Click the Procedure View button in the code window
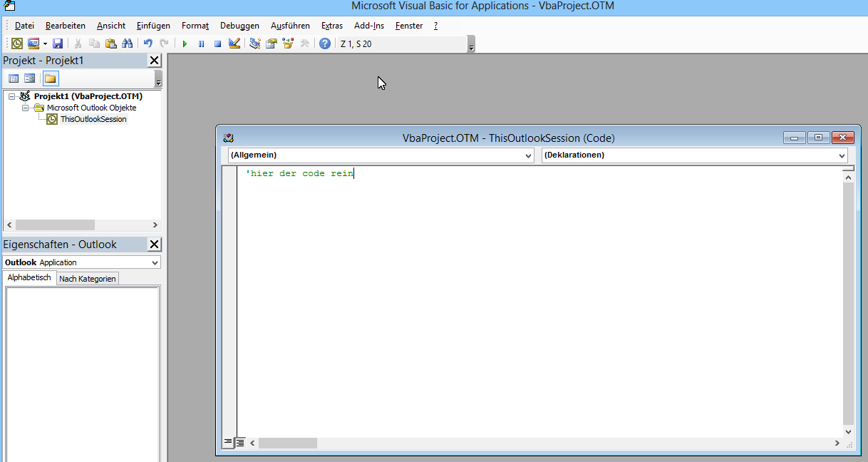 228,443
